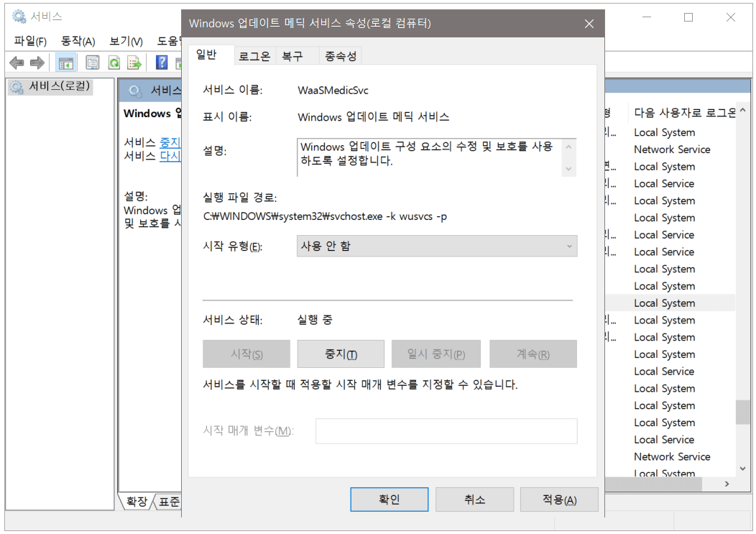Click the back arrow toolbar icon

(17, 63)
